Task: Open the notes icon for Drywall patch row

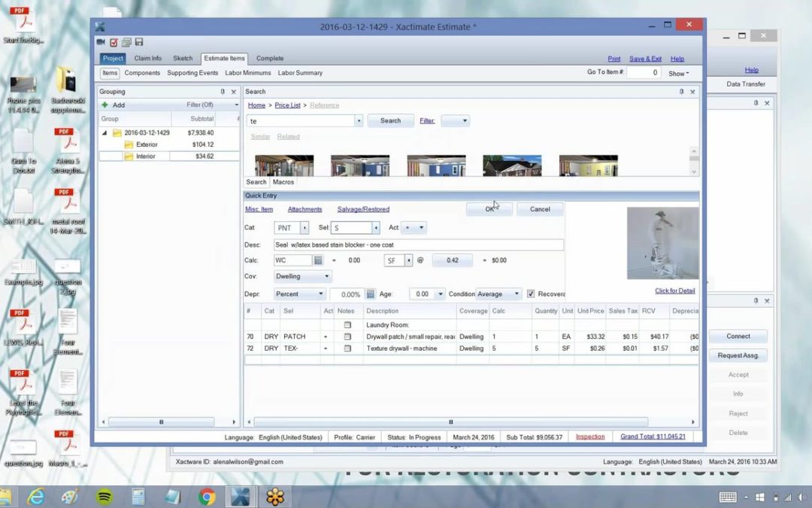Action: coord(347,336)
